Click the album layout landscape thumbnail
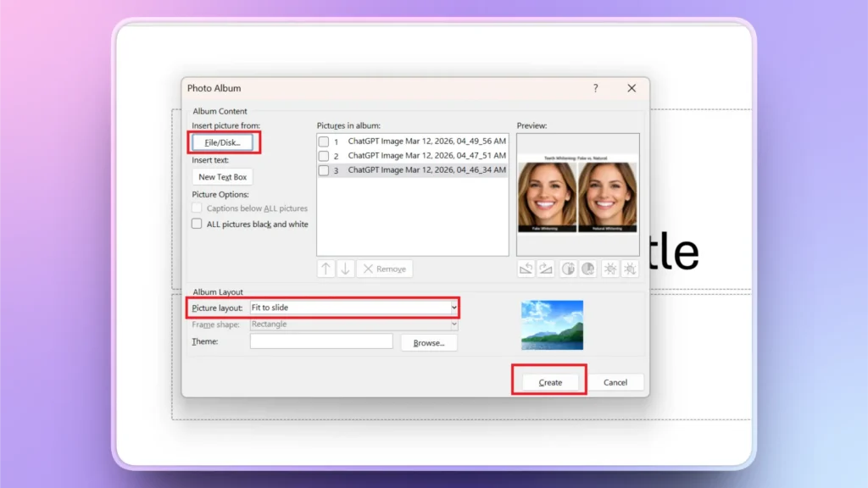868x488 pixels. click(x=552, y=325)
